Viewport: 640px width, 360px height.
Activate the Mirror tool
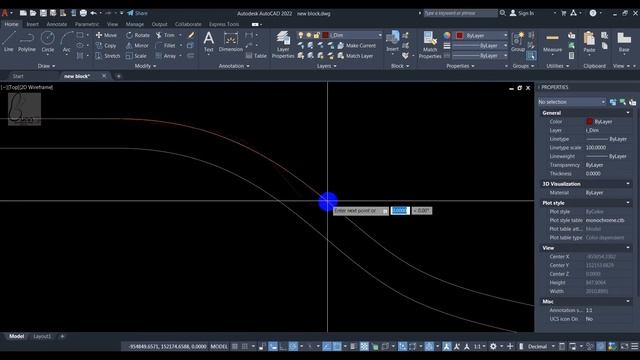point(137,46)
